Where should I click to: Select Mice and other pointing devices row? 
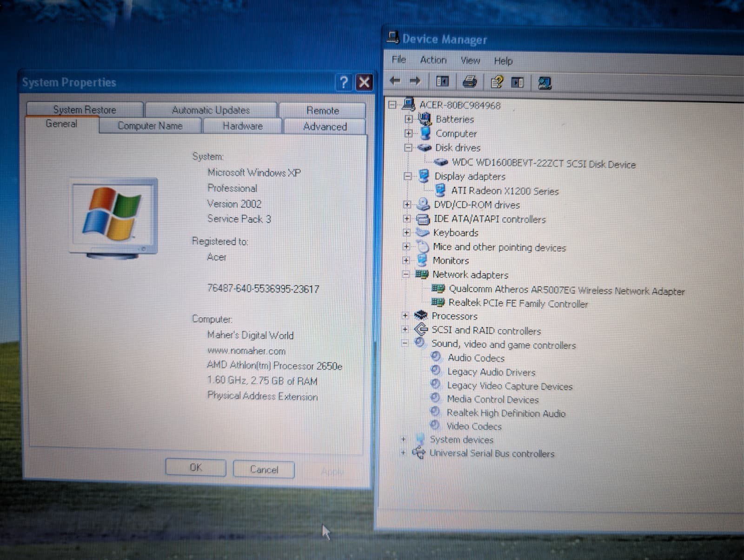pyautogui.click(x=499, y=247)
